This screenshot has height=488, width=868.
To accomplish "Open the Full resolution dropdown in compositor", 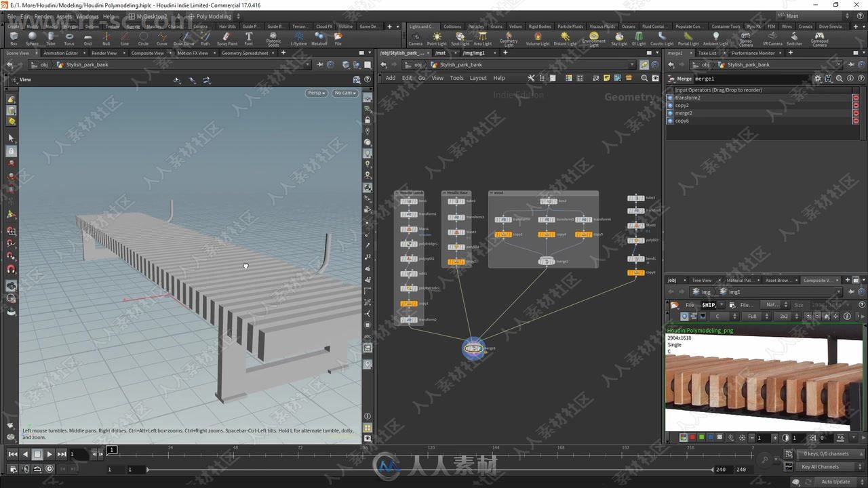I will tap(756, 317).
